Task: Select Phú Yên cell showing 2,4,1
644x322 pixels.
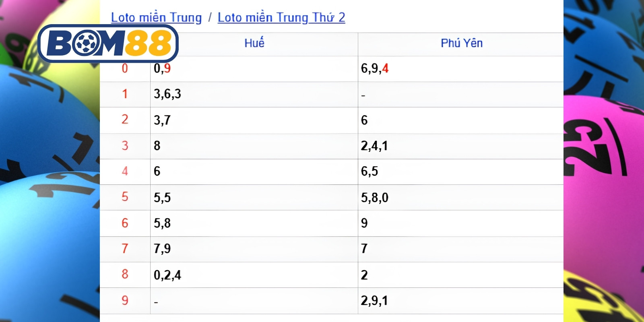Action: point(460,146)
